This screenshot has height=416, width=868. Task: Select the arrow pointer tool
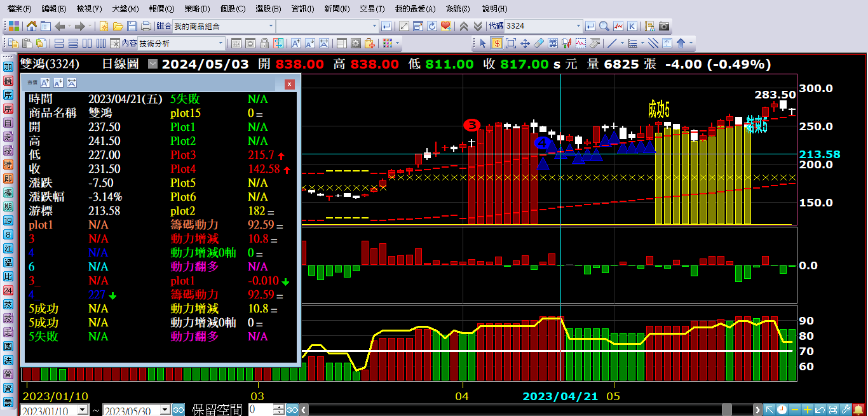click(x=482, y=43)
